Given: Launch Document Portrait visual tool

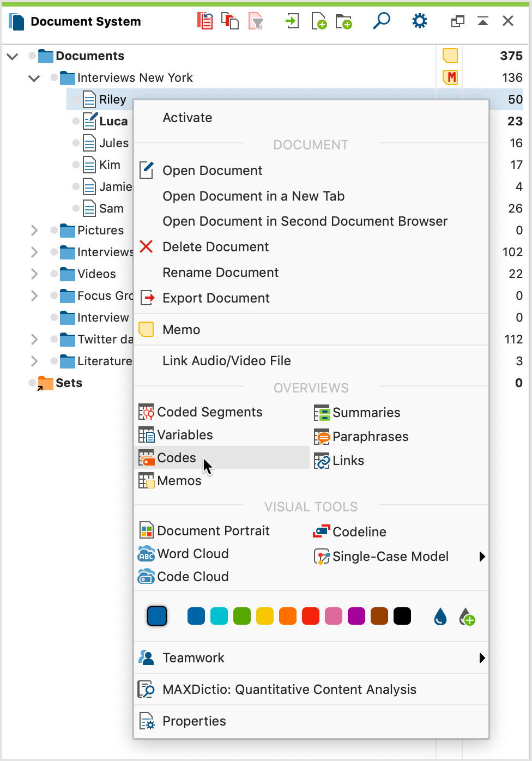Looking at the screenshot, I should pyautogui.click(x=204, y=531).
